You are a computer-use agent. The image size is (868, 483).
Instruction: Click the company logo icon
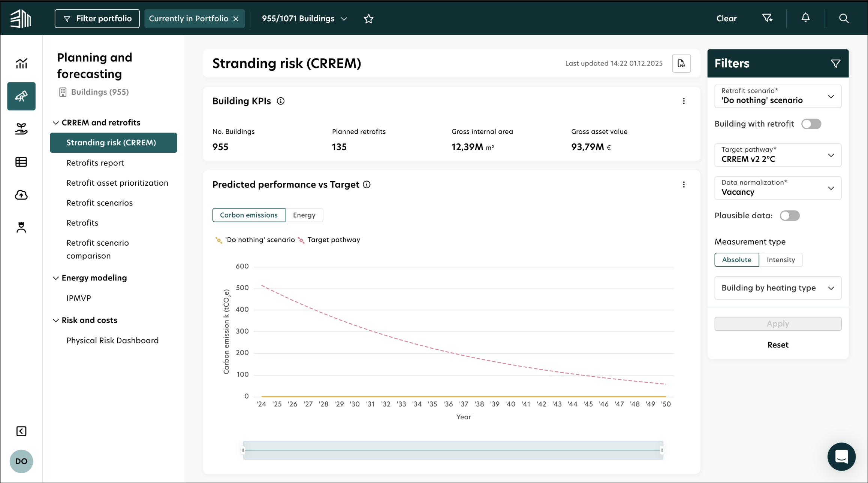click(x=21, y=18)
